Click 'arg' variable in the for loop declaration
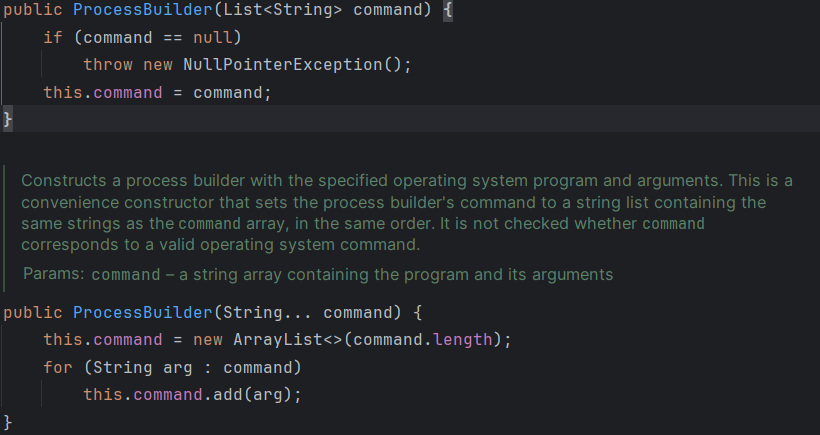 pos(177,367)
